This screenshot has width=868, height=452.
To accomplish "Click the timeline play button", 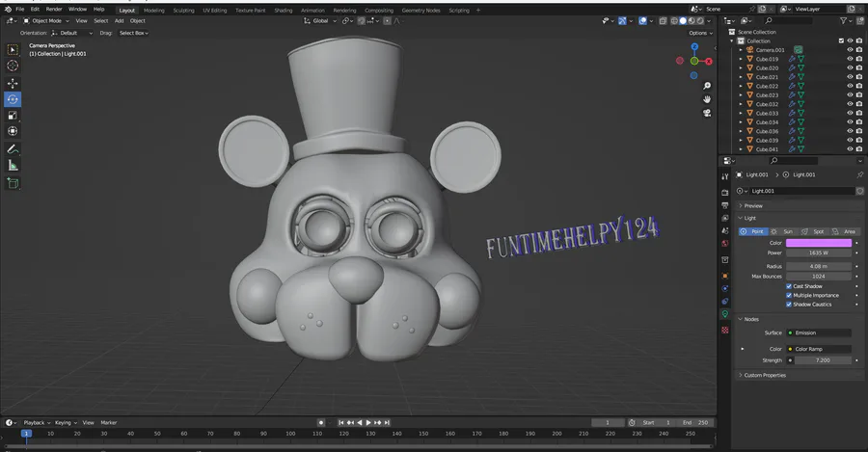I will click(x=368, y=423).
